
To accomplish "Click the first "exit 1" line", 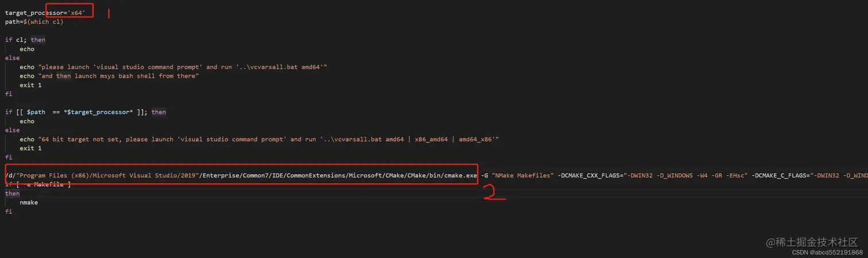I will 30,85.
